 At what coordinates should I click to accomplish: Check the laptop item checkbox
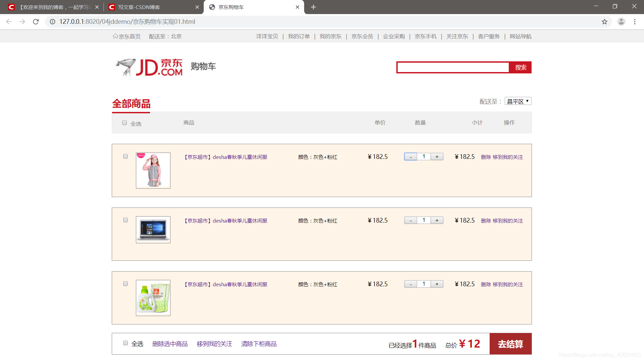[x=126, y=220]
